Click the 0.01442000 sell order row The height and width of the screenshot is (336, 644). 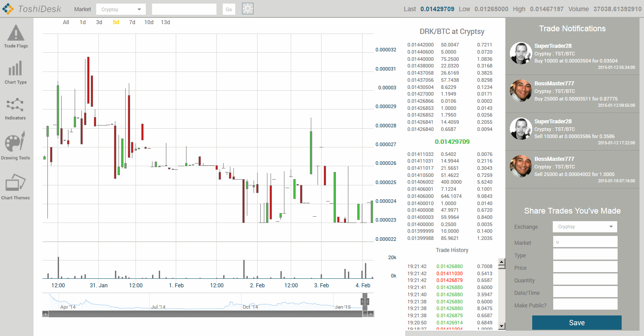449,45
